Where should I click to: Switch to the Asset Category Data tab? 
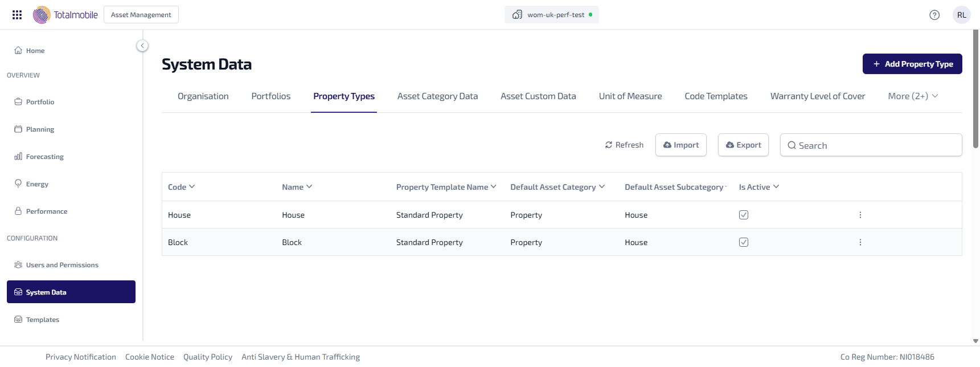point(437,96)
